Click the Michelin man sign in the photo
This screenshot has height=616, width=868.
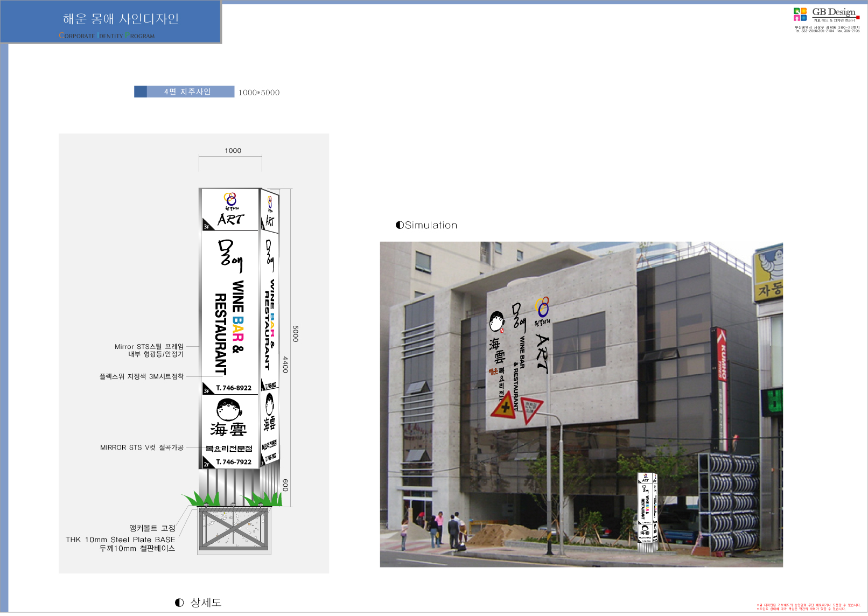click(x=769, y=273)
